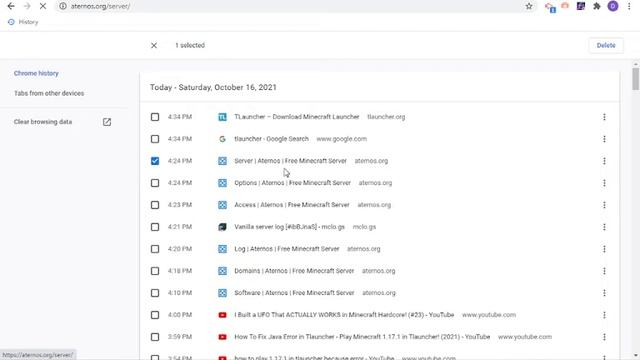The width and height of the screenshot is (640, 360).
Task: Uncheck the Server | Aternos entry
Action: 155,161
